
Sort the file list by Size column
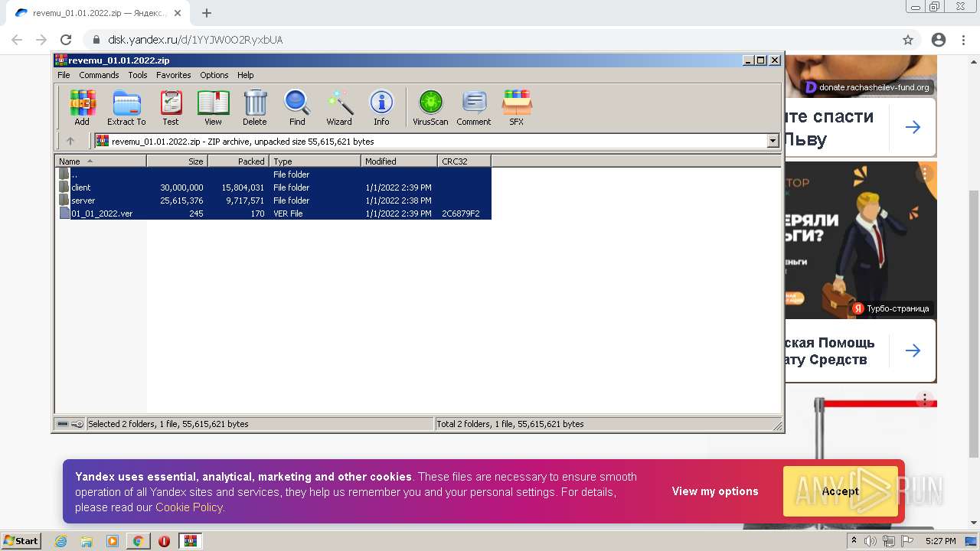pyautogui.click(x=177, y=161)
